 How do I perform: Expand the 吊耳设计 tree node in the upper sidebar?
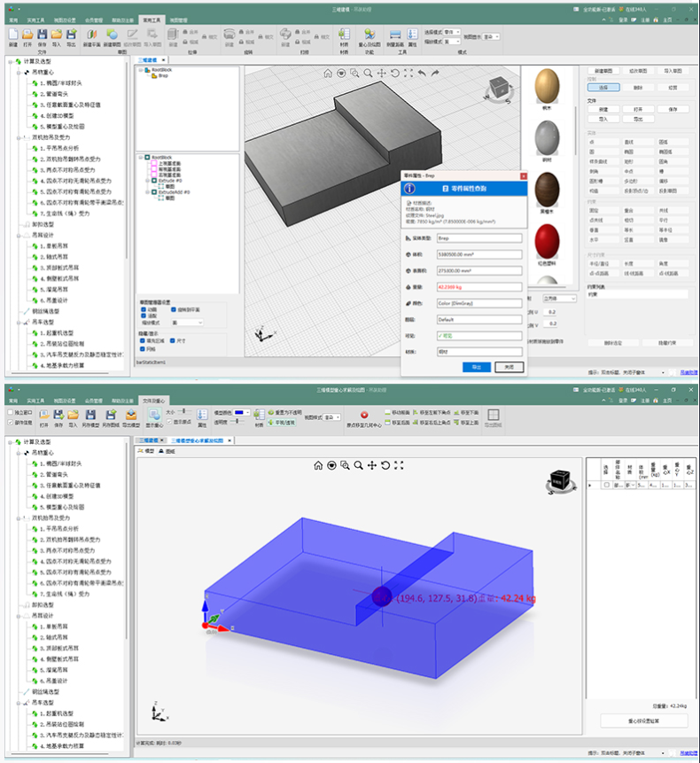[19, 236]
